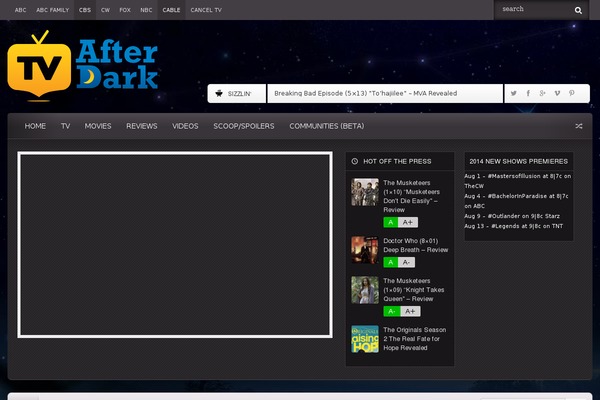Click The Originals Raising Hope thumbnail
The image size is (600, 400).
[365, 339]
